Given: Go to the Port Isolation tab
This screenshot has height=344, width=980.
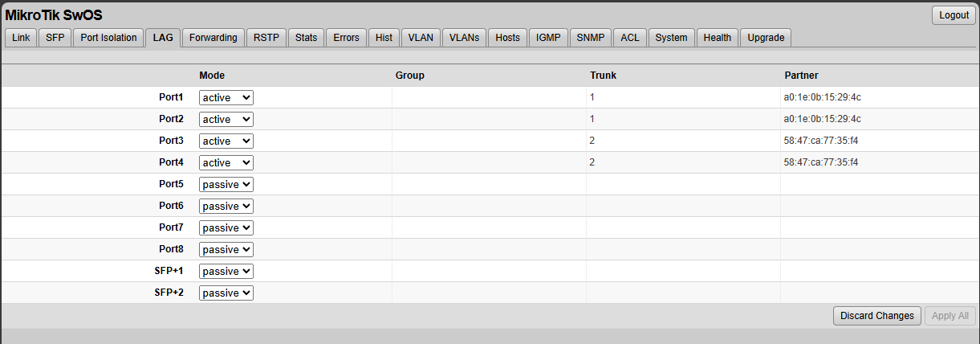Looking at the screenshot, I should (x=108, y=38).
